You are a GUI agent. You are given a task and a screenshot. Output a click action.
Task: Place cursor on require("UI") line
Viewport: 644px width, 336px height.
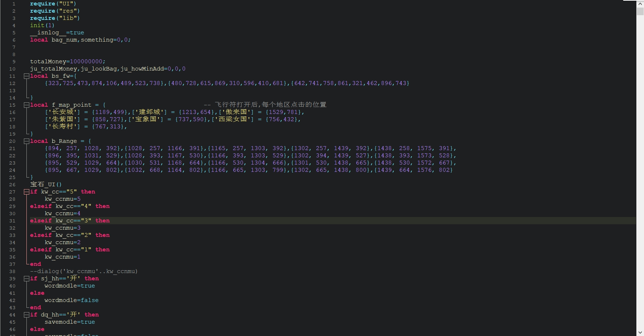point(53,4)
